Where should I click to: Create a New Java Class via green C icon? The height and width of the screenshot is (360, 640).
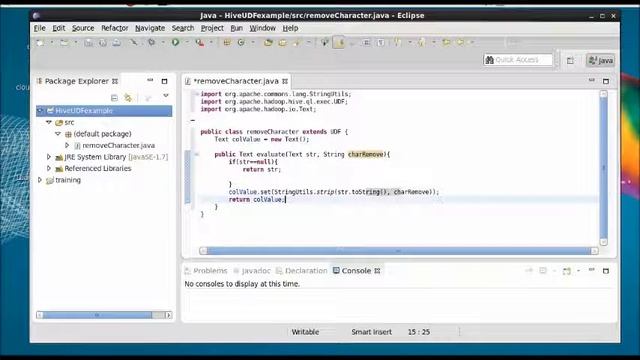tap(241, 42)
